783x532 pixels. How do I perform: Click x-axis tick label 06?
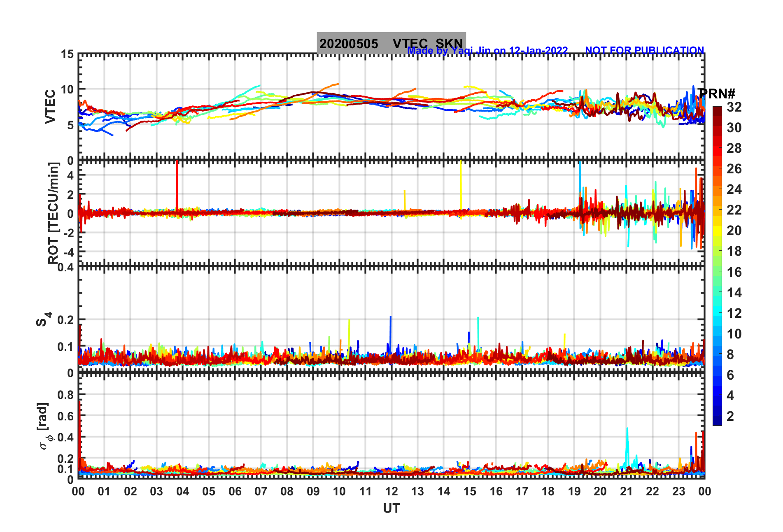point(235,491)
